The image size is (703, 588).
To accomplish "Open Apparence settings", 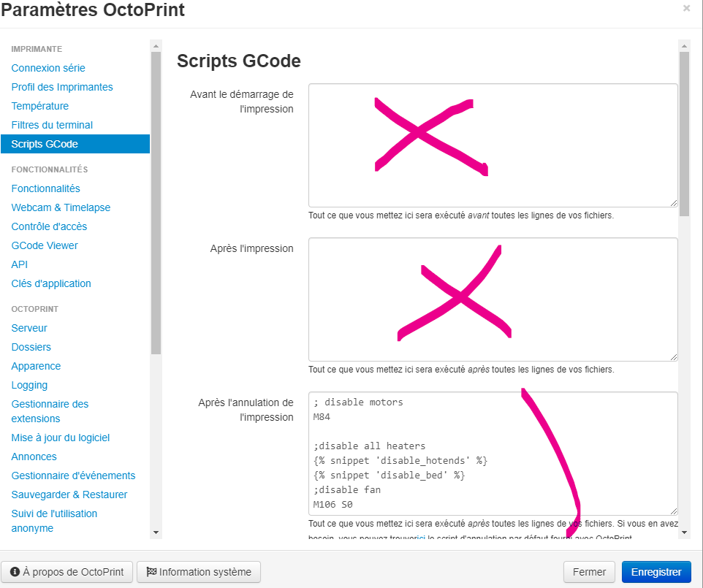I will pos(36,366).
